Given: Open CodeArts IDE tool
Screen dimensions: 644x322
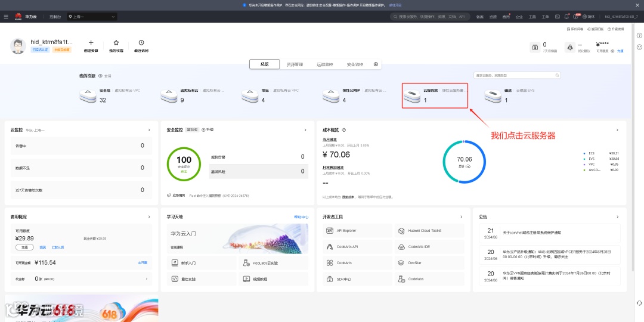Looking at the screenshot, I should pos(429,247).
